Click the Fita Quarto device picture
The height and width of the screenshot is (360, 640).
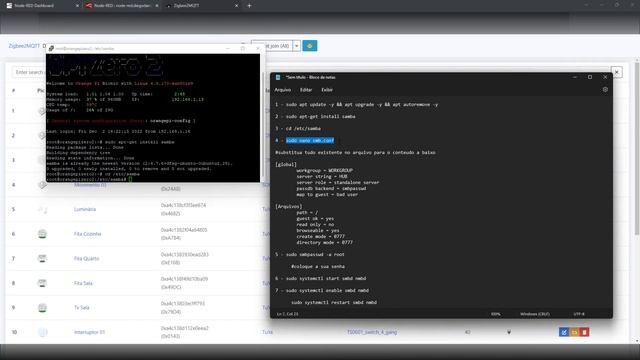click(42, 258)
